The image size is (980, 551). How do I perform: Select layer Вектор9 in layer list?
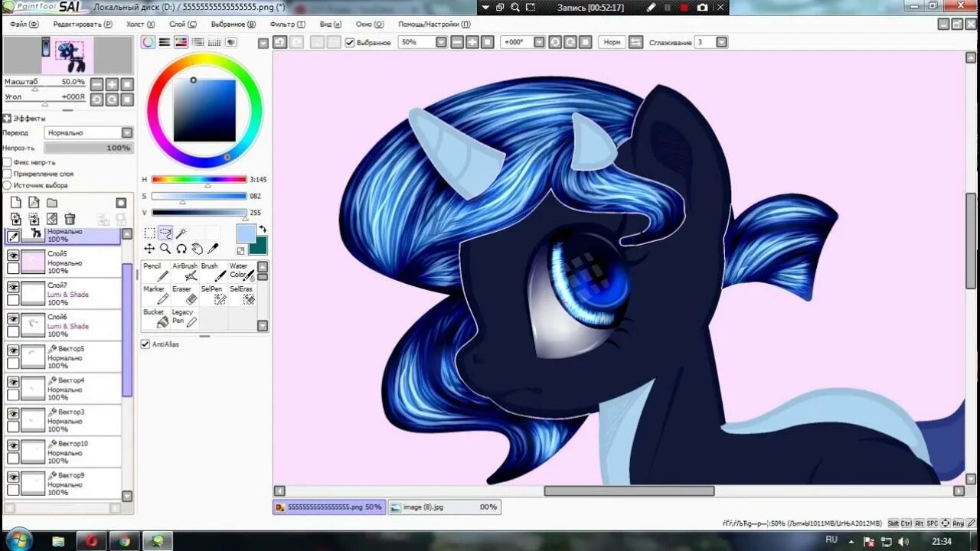click(x=63, y=484)
